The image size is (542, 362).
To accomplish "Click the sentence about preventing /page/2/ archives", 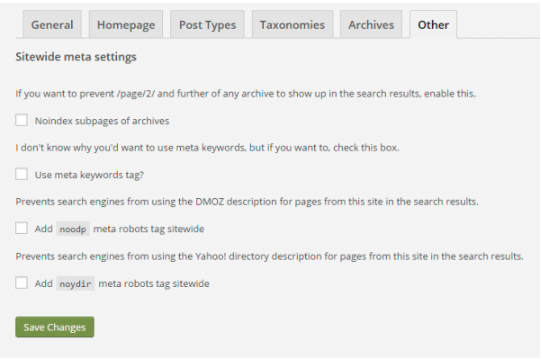I will [245, 94].
